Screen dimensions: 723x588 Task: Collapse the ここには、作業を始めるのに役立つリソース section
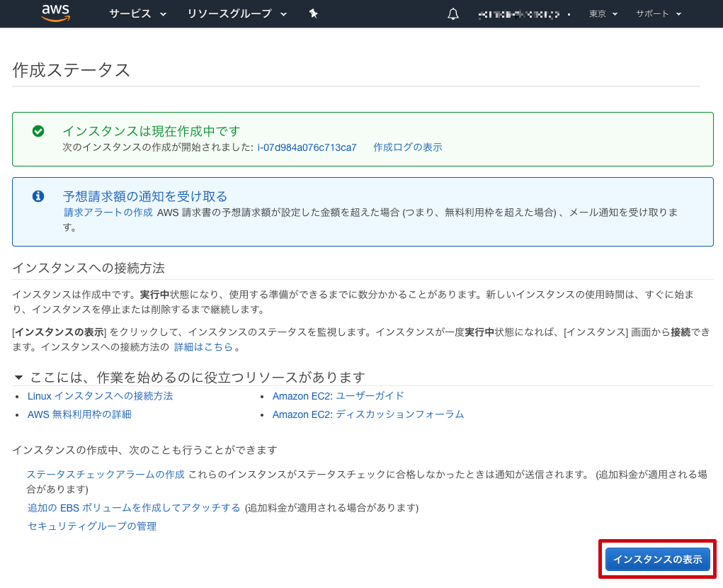click(x=18, y=378)
